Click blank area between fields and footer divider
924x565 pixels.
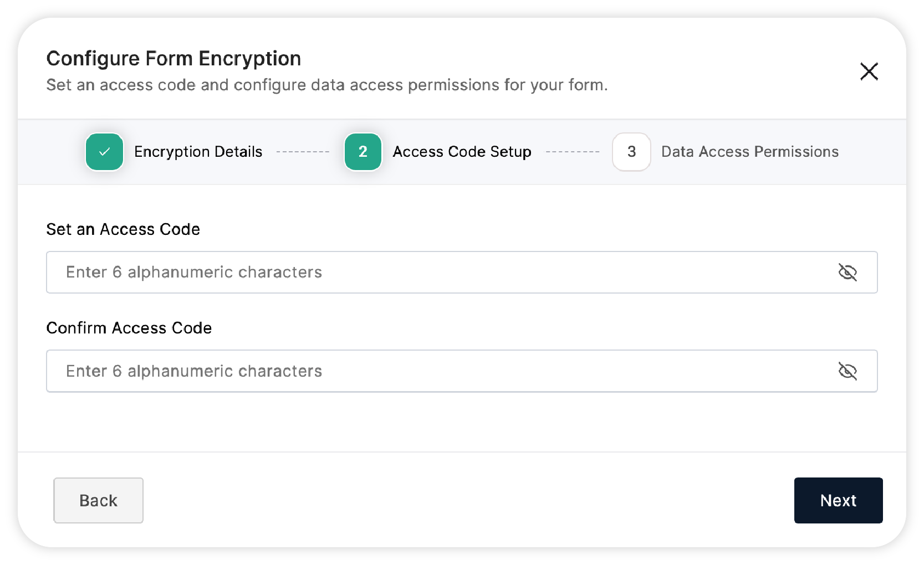coord(462,422)
